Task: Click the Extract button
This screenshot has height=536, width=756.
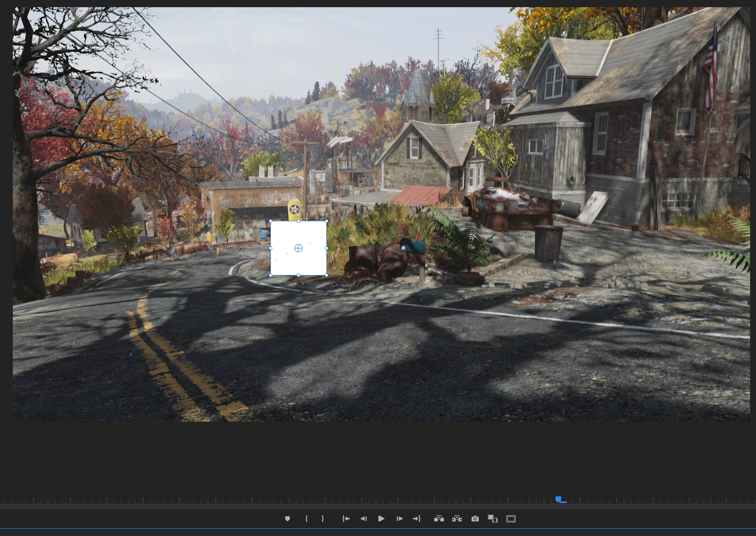Action: coord(457,519)
